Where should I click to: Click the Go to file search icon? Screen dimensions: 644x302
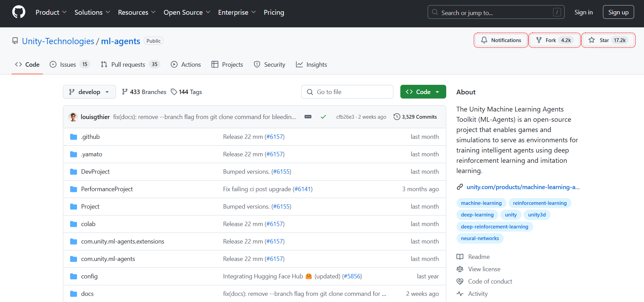click(310, 92)
